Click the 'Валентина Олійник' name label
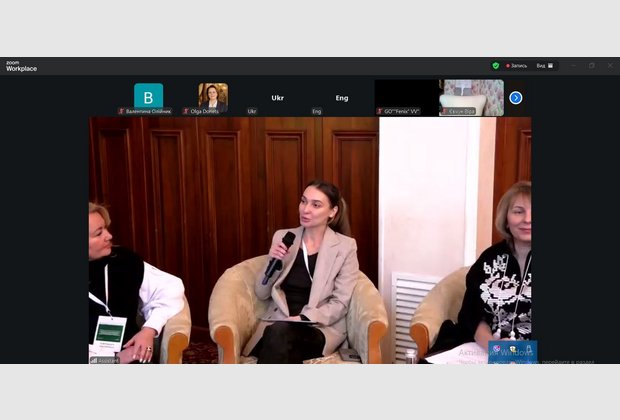 coord(148,112)
